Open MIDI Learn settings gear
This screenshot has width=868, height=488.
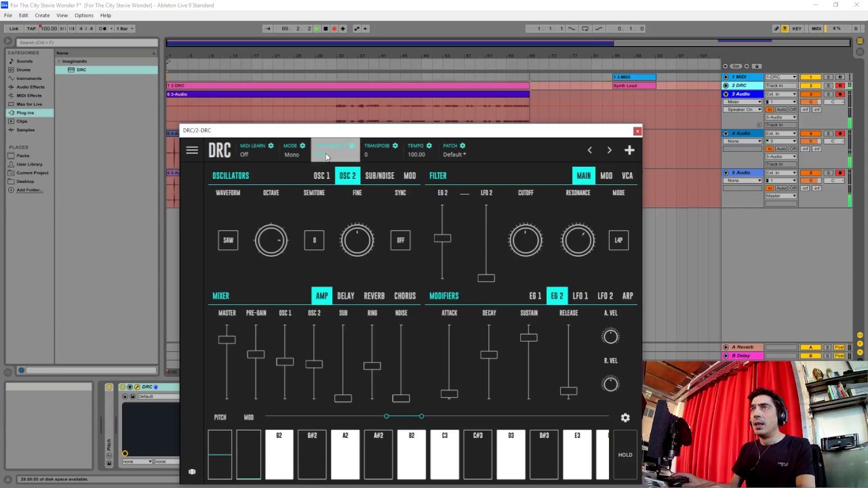[271, 146]
